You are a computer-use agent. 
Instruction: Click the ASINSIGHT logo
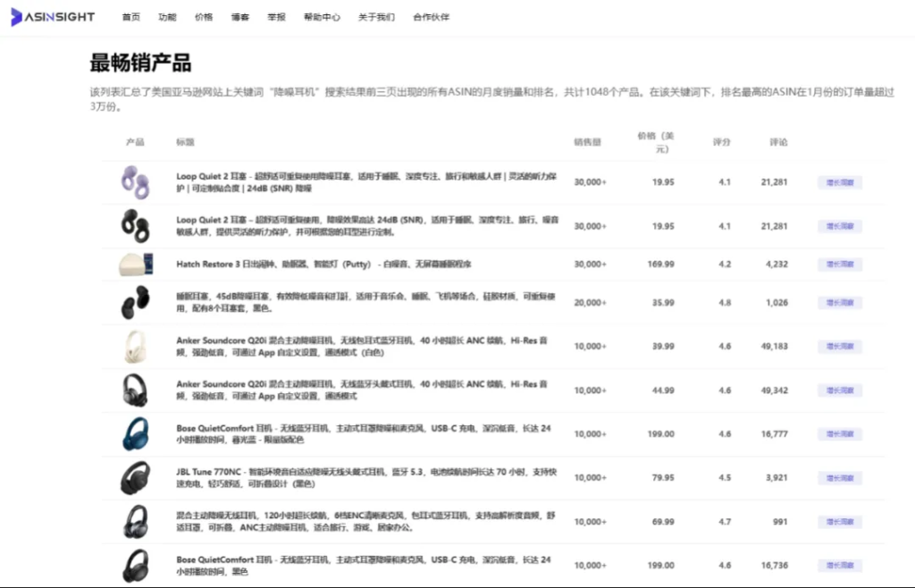[53, 17]
